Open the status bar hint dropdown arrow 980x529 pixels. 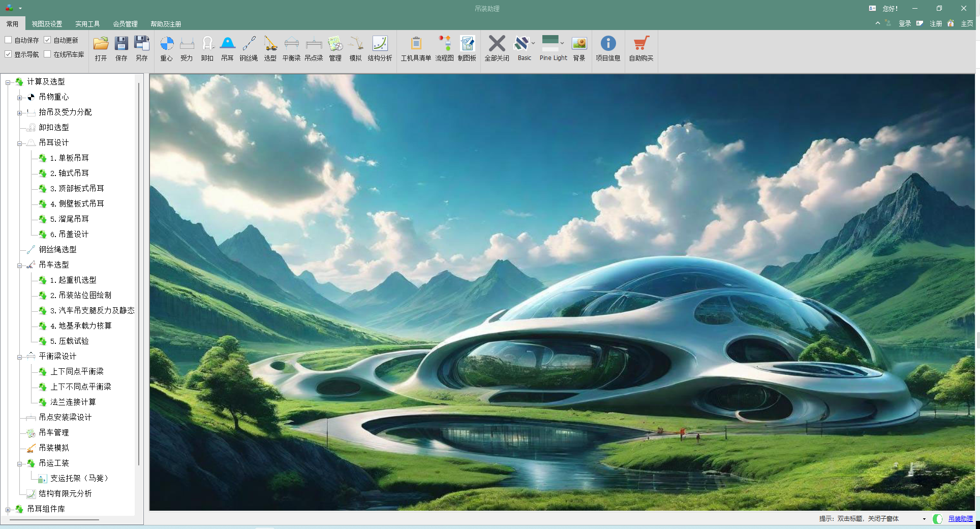coord(924,519)
